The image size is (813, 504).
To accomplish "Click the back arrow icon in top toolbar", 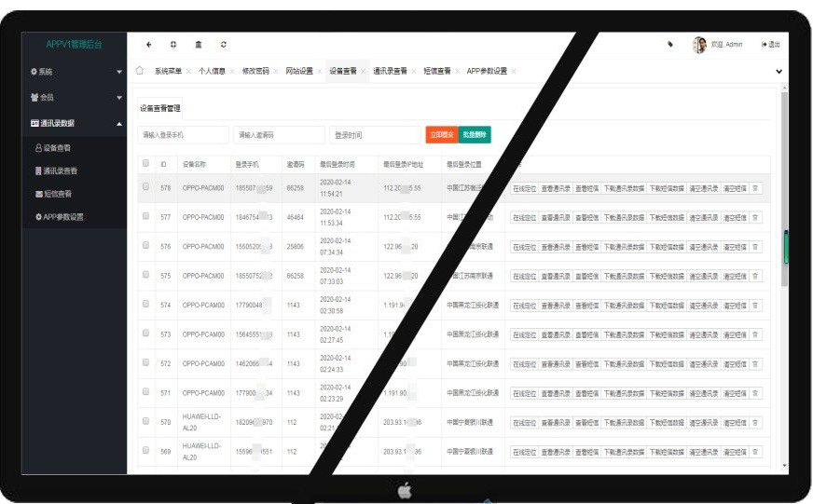I will [x=149, y=45].
